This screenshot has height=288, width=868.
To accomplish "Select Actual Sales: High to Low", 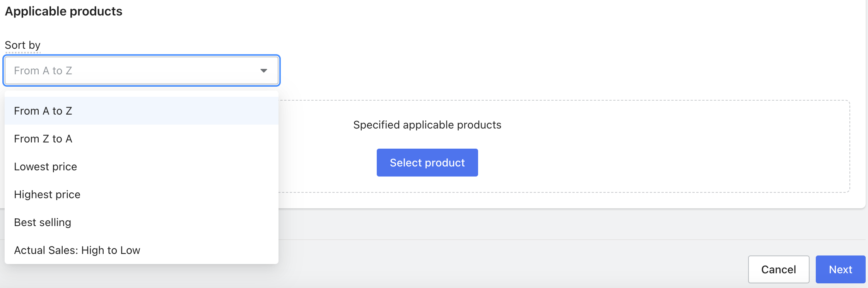I will tap(77, 250).
